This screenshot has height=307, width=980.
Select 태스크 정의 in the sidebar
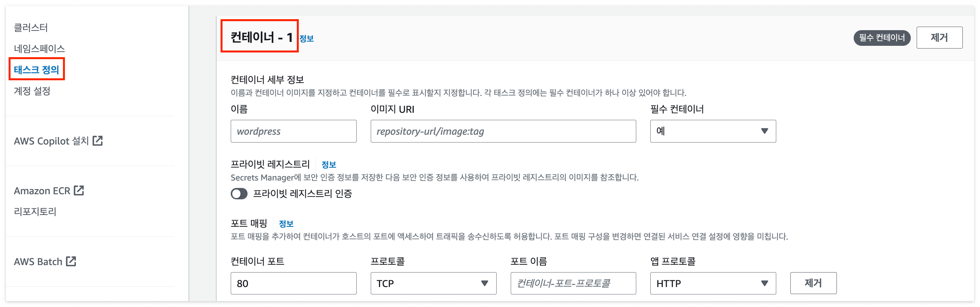36,69
